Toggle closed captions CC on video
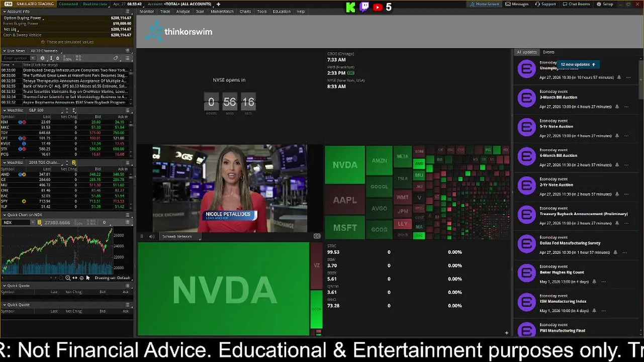This screenshot has height=362, width=644. point(317,236)
